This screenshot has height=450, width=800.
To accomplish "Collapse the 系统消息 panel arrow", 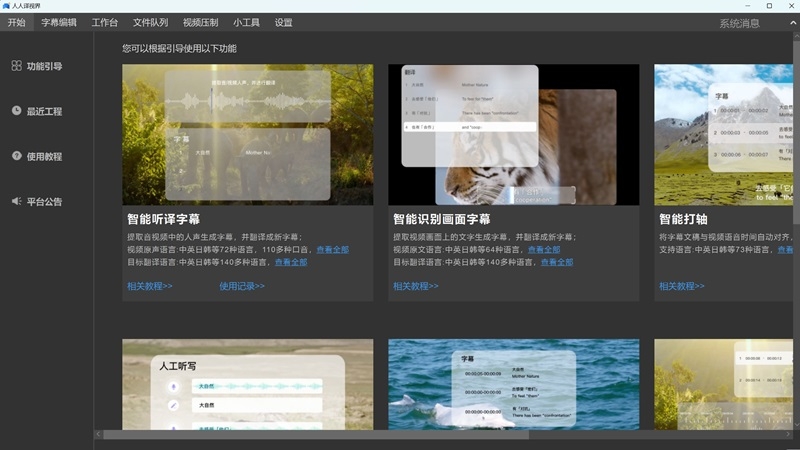I will [793, 23].
